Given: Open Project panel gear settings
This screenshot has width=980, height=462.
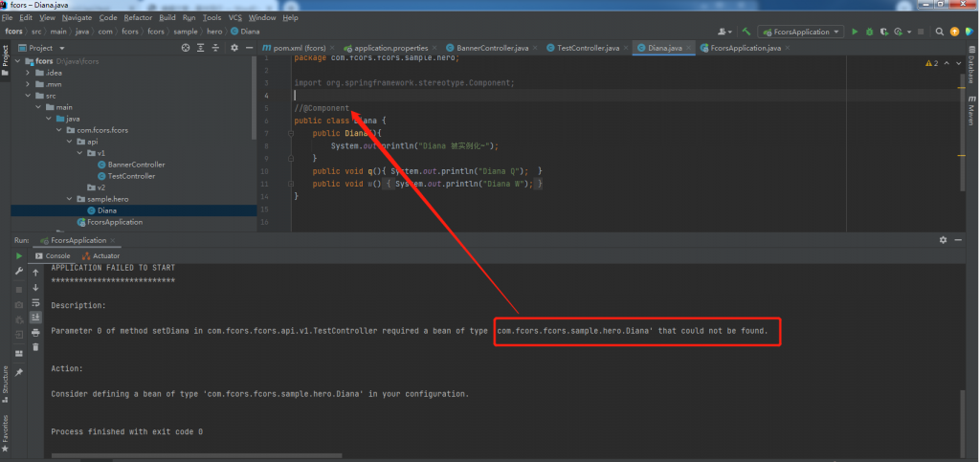Looking at the screenshot, I should coord(234,48).
